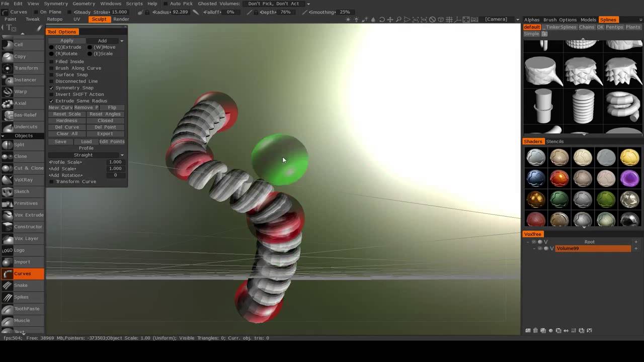
Task: Enable Disconnected Line checkbox
Action: point(51,81)
